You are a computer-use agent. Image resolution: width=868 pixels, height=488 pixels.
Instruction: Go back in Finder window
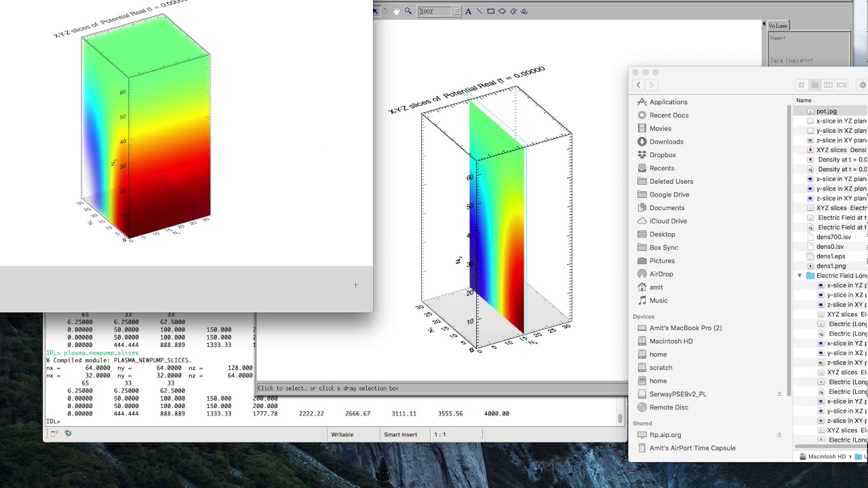[x=638, y=85]
